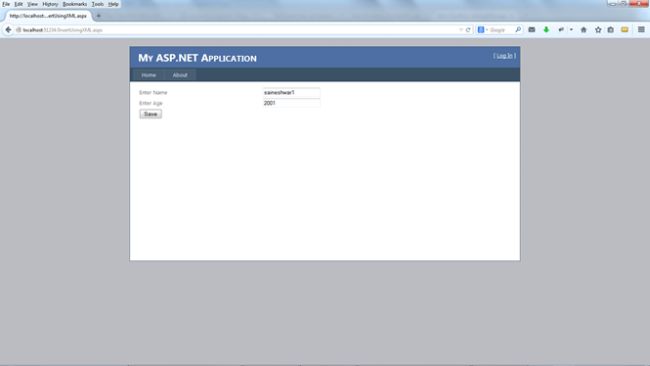Click the yellow toolbar extension icon
650x366 pixels.
coord(624,30)
